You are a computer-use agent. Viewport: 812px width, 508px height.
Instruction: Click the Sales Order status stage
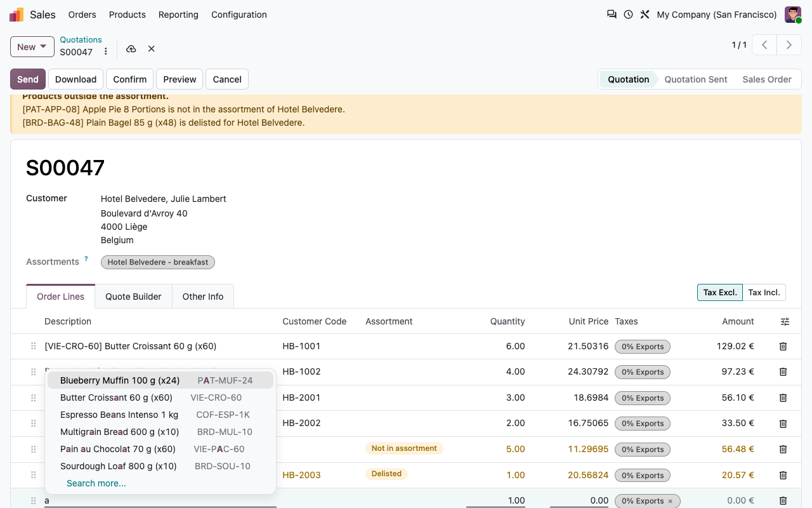767,79
